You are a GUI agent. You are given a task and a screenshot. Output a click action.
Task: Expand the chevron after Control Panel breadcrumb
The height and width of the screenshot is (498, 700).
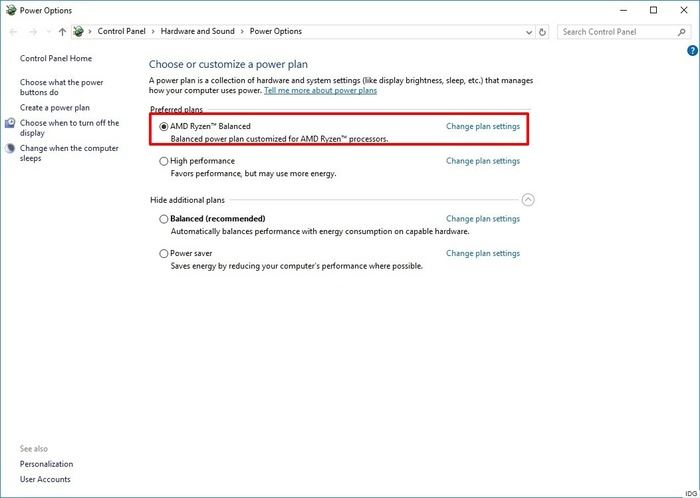[x=153, y=32]
